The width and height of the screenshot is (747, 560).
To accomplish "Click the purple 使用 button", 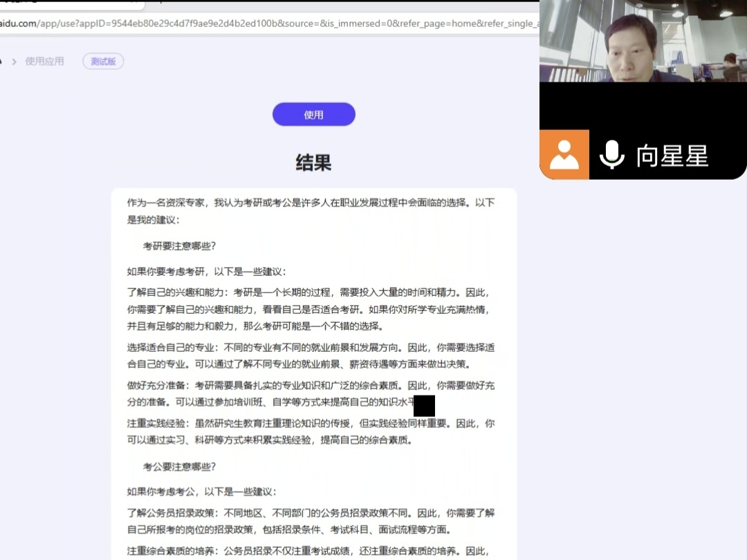I will [x=313, y=115].
